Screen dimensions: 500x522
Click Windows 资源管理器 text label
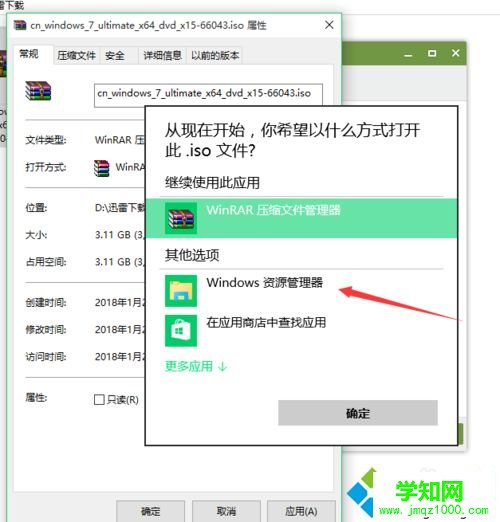point(265,283)
